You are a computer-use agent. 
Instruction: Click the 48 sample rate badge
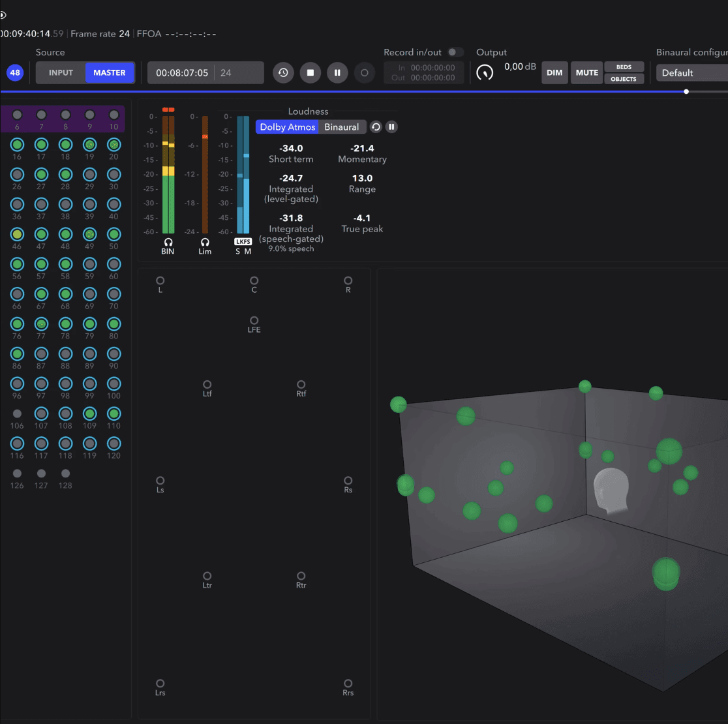(15, 73)
